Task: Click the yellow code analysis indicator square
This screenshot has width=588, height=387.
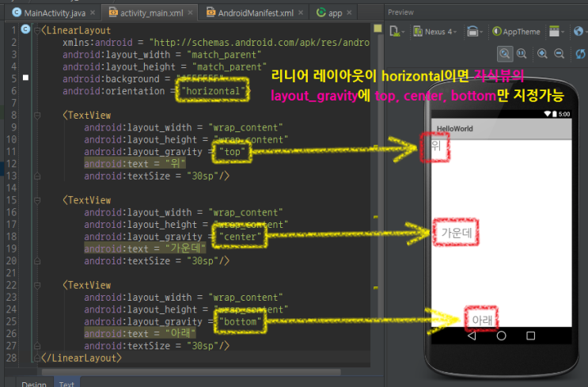Action: 377,28
